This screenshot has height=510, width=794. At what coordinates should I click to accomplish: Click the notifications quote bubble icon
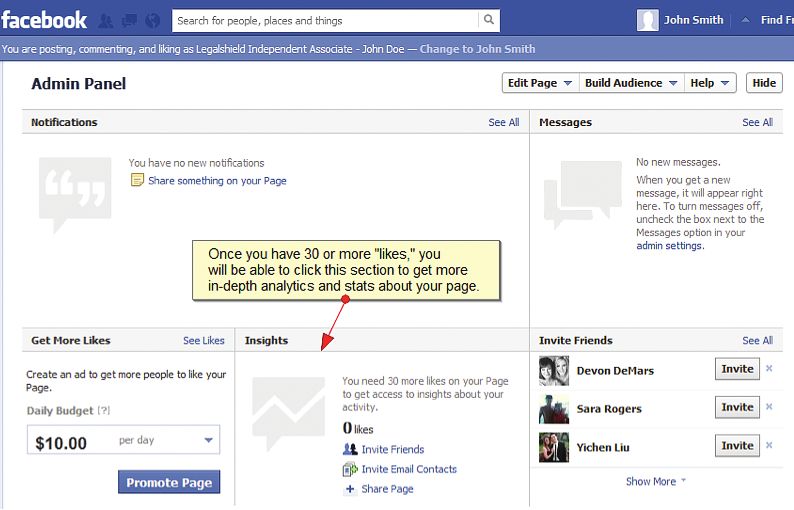coord(75,194)
